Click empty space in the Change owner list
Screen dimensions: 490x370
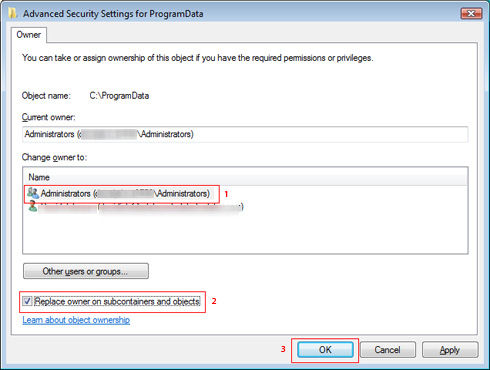pos(245,233)
